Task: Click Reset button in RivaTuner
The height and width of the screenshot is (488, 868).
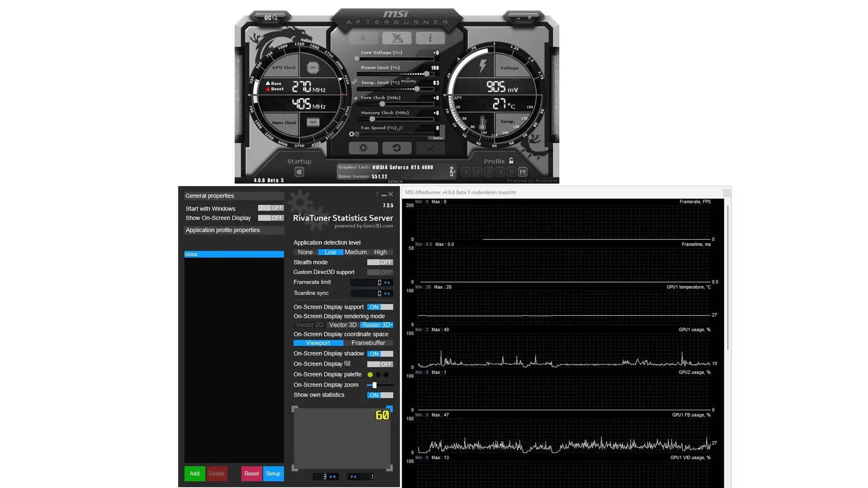Action: (x=251, y=474)
